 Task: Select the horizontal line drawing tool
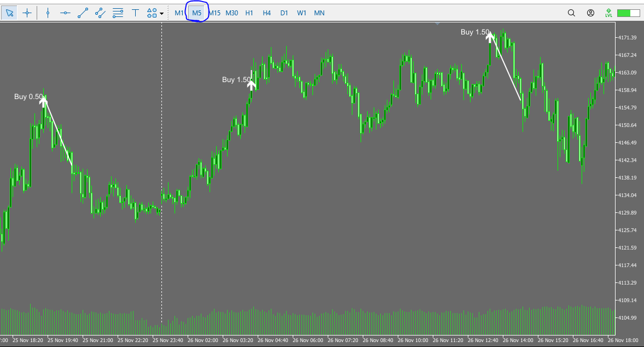tap(65, 13)
